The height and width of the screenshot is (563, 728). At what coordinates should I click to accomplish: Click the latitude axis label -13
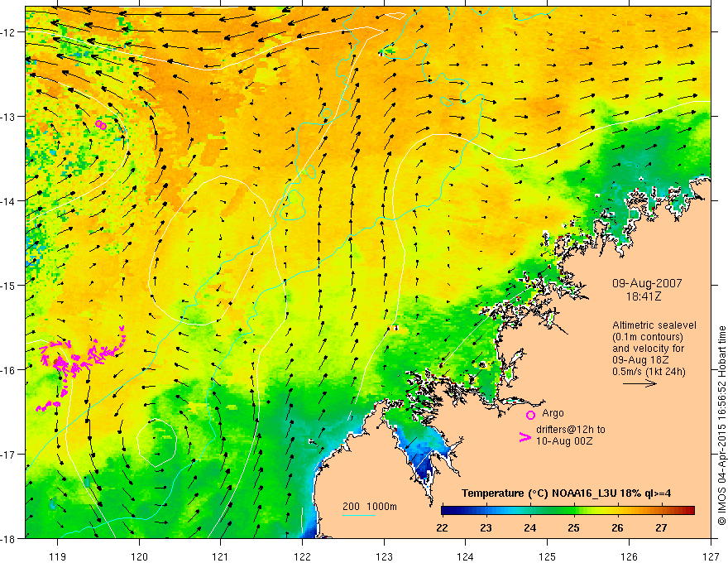(x=8, y=117)
